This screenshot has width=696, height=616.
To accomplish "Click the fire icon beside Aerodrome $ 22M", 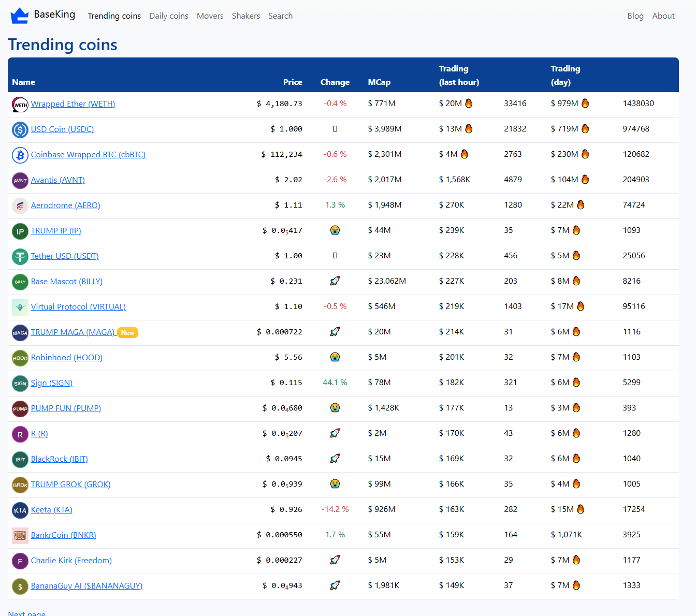I will pyautogui.click(x=581, y=204).
